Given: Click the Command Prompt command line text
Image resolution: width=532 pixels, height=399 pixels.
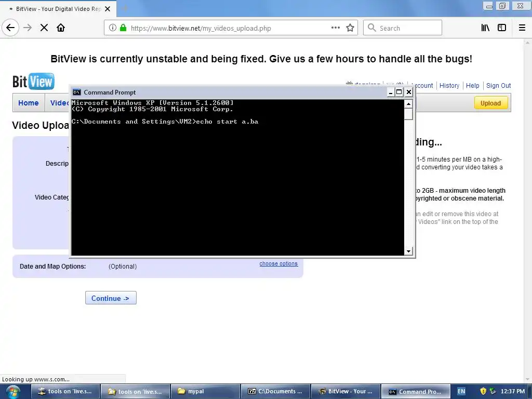Looking at the screenshot, I should click(165, 122).
